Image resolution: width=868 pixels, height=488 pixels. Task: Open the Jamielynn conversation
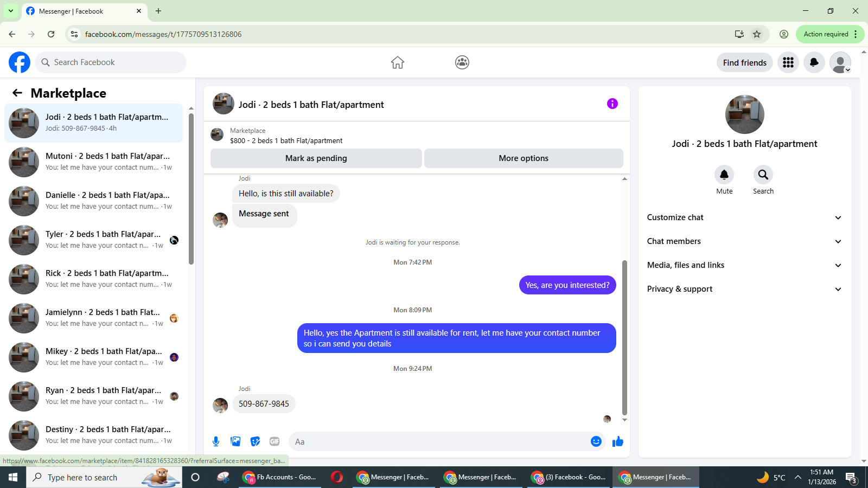pyautogui.click(x=93, y=318)
